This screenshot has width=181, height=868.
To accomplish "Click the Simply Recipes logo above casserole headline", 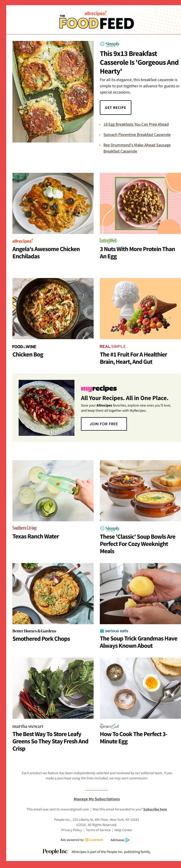I will pos(110,44).
